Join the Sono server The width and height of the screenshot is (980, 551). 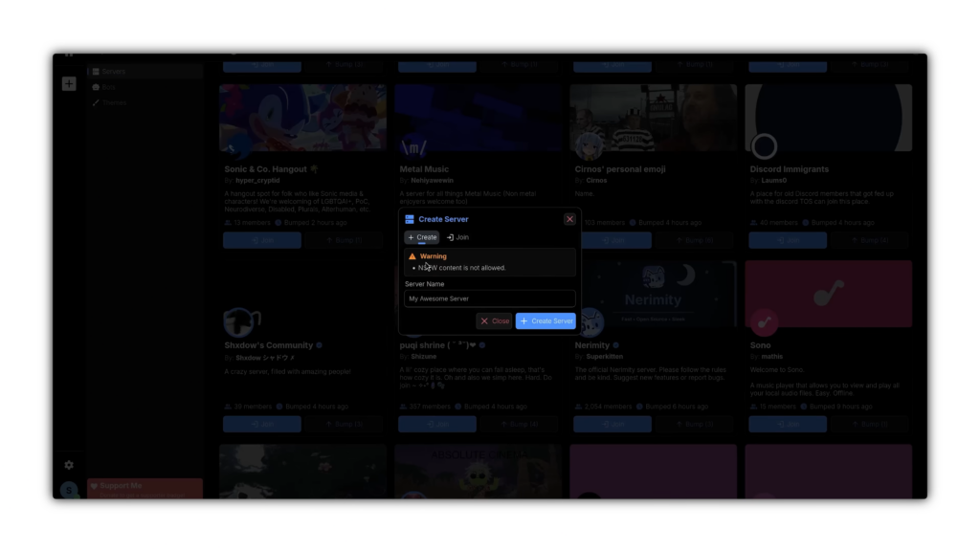(788, 424)
